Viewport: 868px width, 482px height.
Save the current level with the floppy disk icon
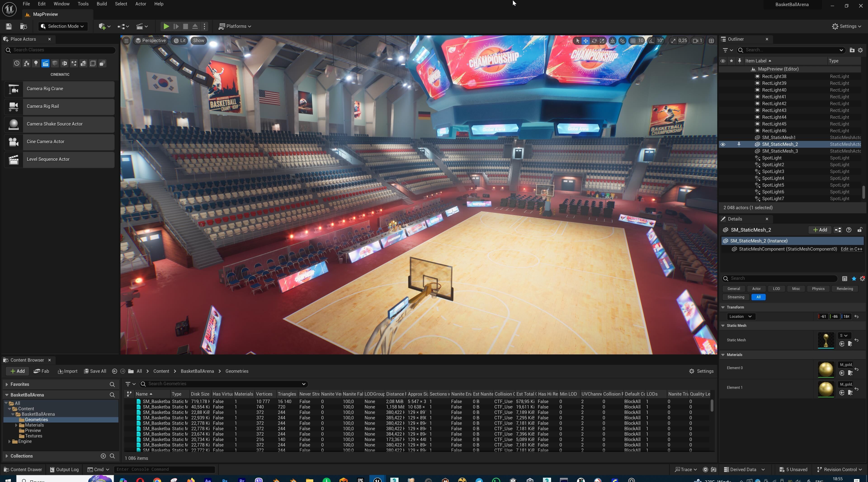[9, 26]
